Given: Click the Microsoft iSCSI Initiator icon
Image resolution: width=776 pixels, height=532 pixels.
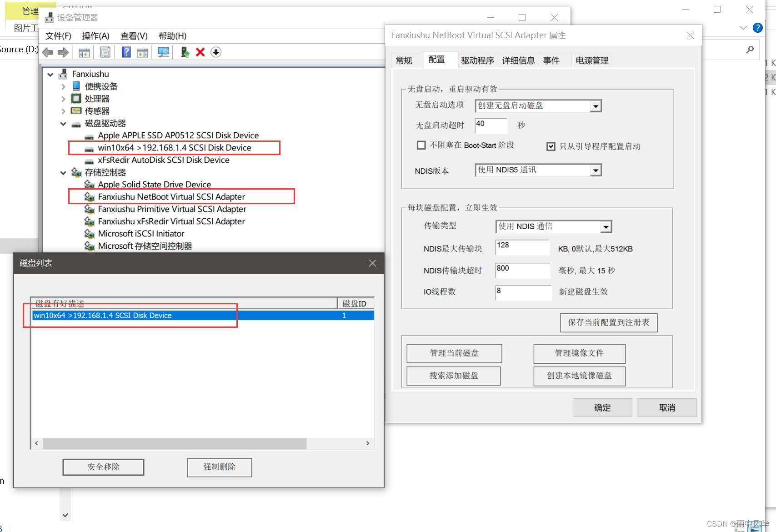Looking at the screenshot, I should (x=89, y=233).
